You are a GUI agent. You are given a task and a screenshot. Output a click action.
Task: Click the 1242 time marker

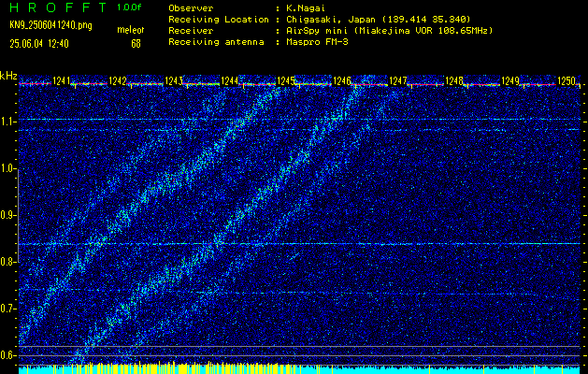[x=117, y=80]
